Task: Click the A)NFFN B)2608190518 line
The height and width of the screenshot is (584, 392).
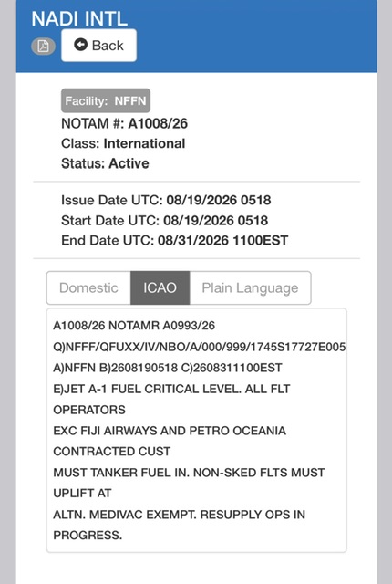Action: coord(168,368)
